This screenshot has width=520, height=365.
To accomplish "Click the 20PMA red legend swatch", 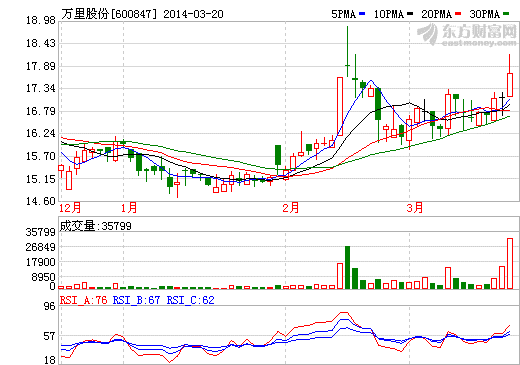I will point(458,14).
